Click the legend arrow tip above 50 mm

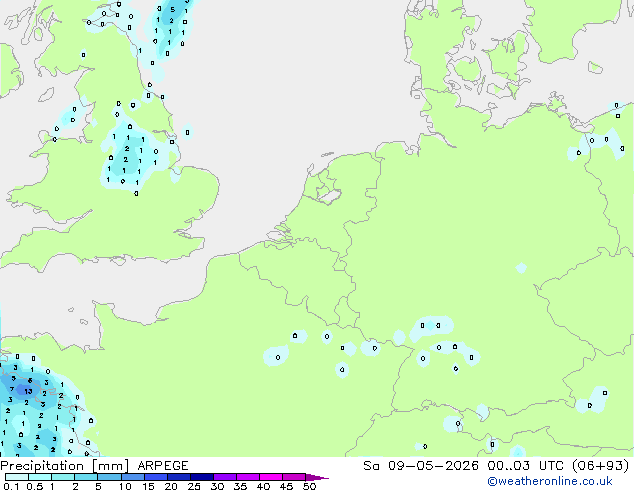click(x=317, y=477)
